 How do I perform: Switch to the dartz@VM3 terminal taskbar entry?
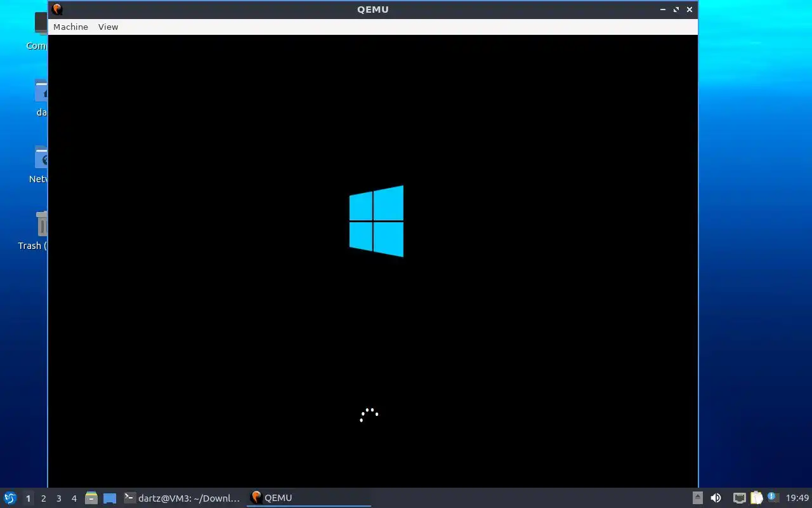tap(183, 498)
